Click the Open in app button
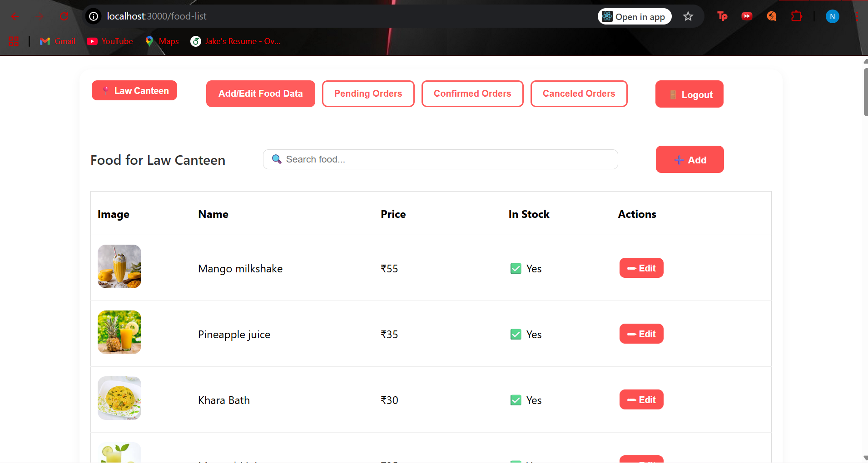868x463 pixels. 635,17
